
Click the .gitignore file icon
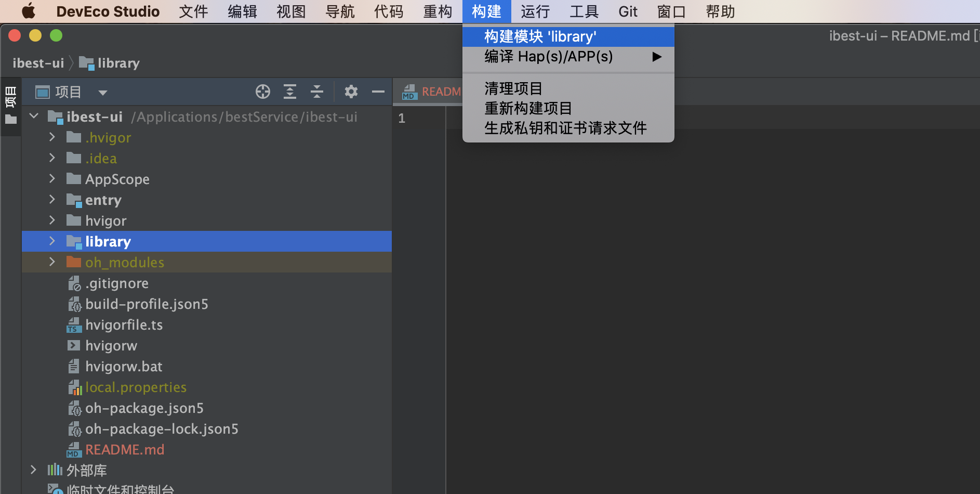pos(74,283)
